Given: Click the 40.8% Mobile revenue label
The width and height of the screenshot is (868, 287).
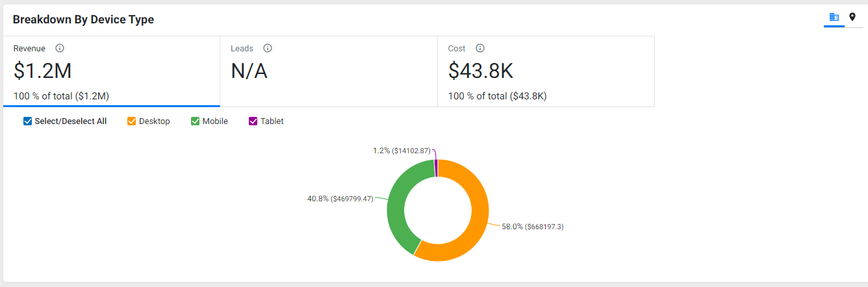Looking at the screenshot, I should 340,199.
